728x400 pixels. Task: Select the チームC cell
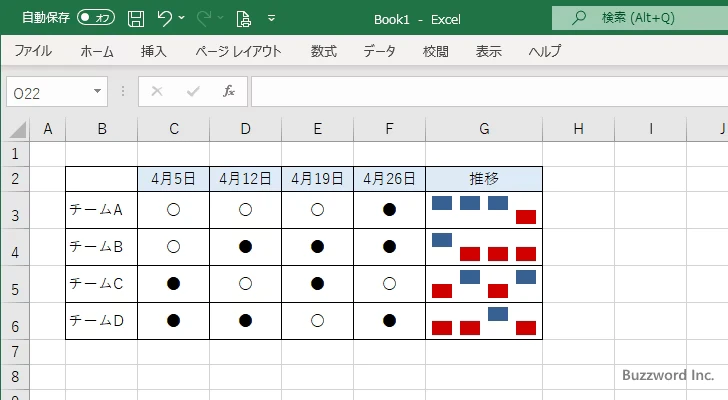click(101, 284)
